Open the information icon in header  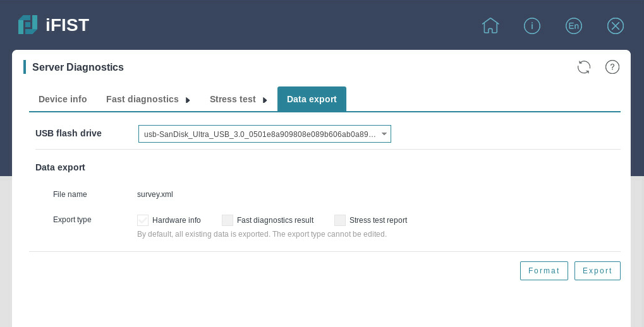pyautogui.click(x=532, y=26)
